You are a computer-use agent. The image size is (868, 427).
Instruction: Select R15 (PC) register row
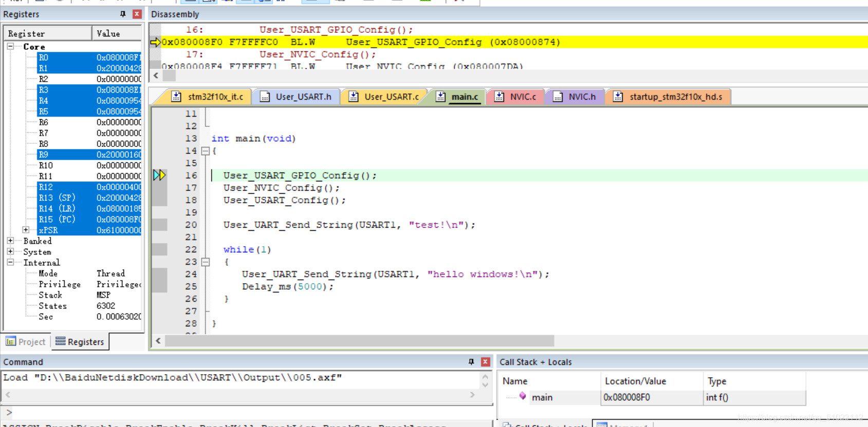89,219
